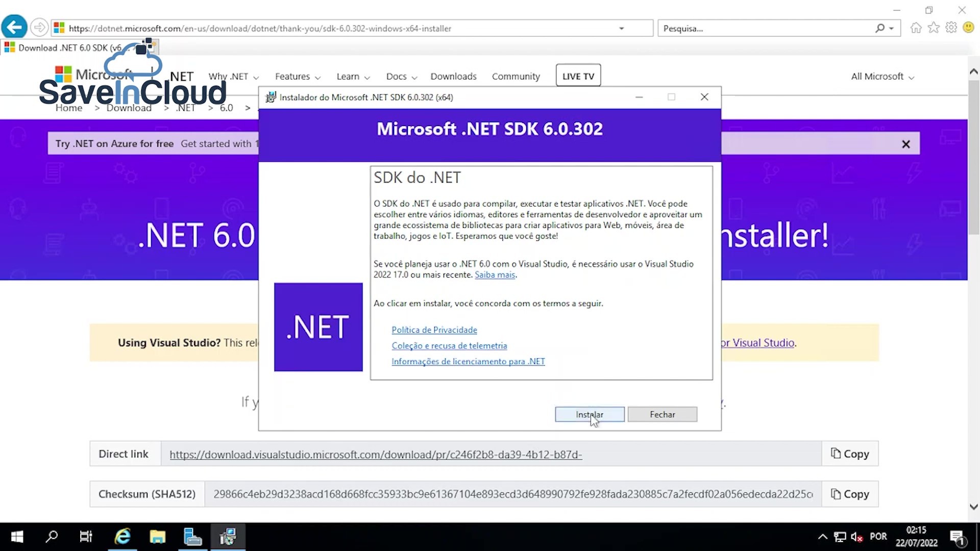The height and width of the screenshot is (551, 980).
Task: Open taskbar search magnifier
Action: pos(52,537)
